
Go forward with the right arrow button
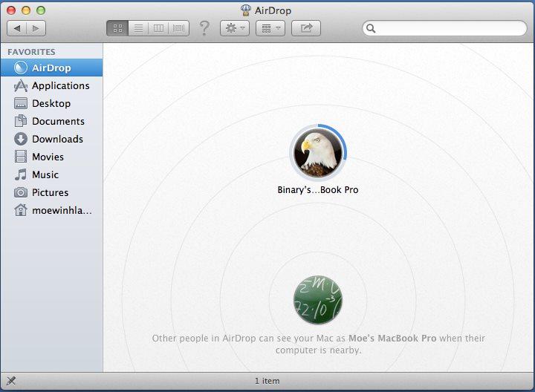coord(36,28)
